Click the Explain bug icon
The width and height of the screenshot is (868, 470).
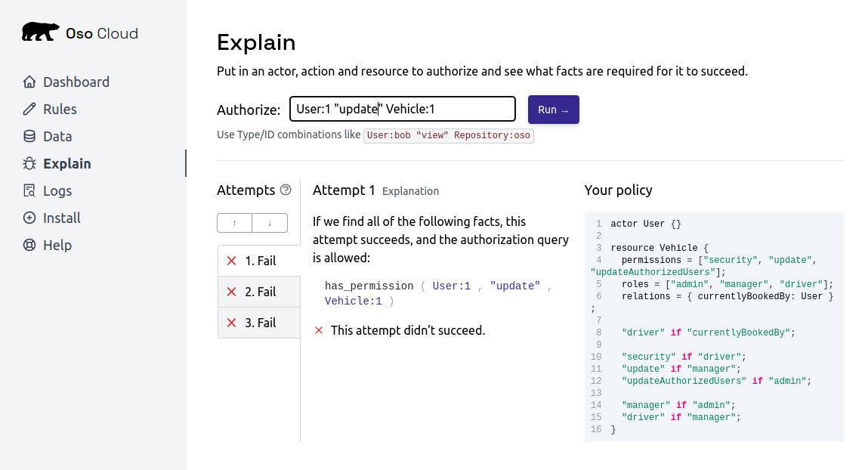[29, 163]
